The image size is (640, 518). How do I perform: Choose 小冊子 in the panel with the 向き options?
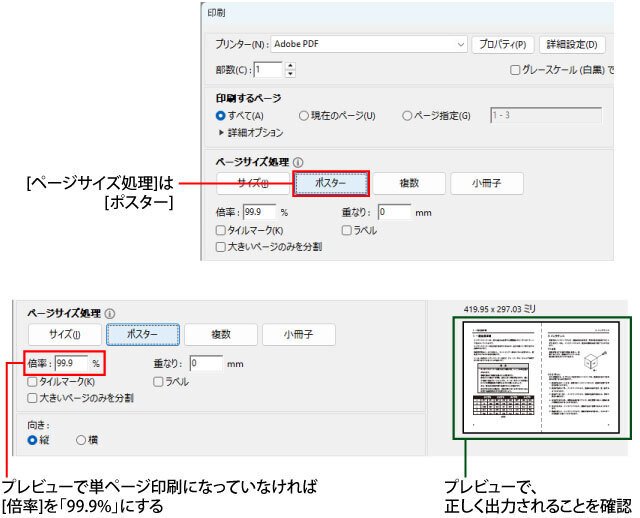click(299, 335)
